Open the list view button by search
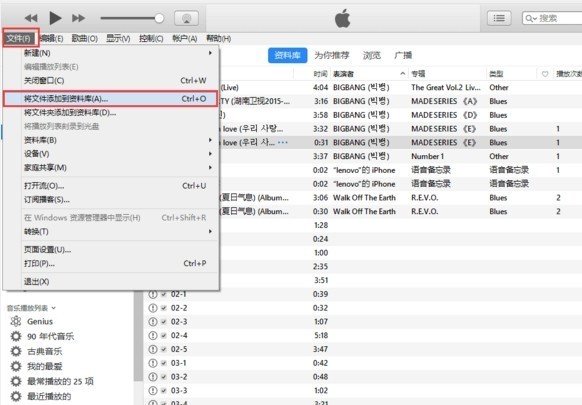This screenshot has height=405, width=582. pyautogui.click(x=499, y=18)
